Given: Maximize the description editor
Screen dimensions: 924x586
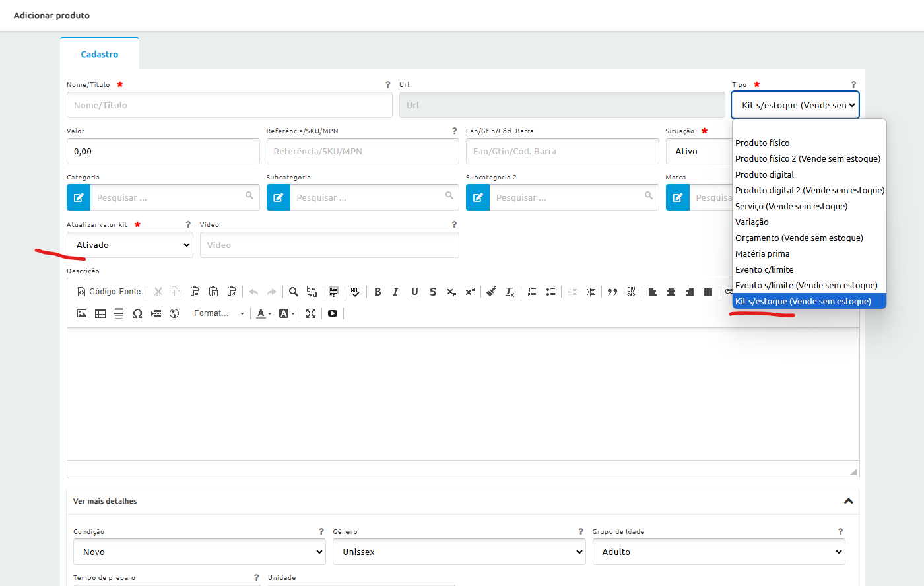Looking at the screenshot, I should click(311, 313).
